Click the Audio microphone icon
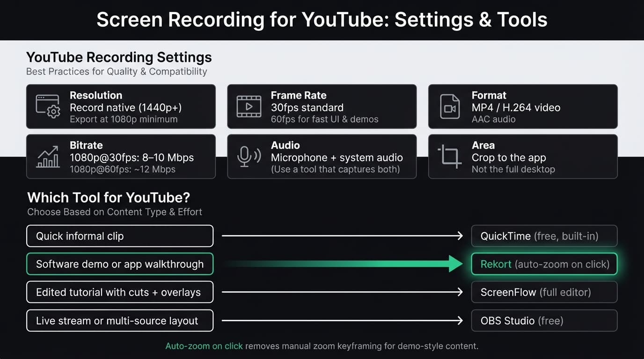The height and width of the screenshot is (359, 644). click(x=248, y=156)
